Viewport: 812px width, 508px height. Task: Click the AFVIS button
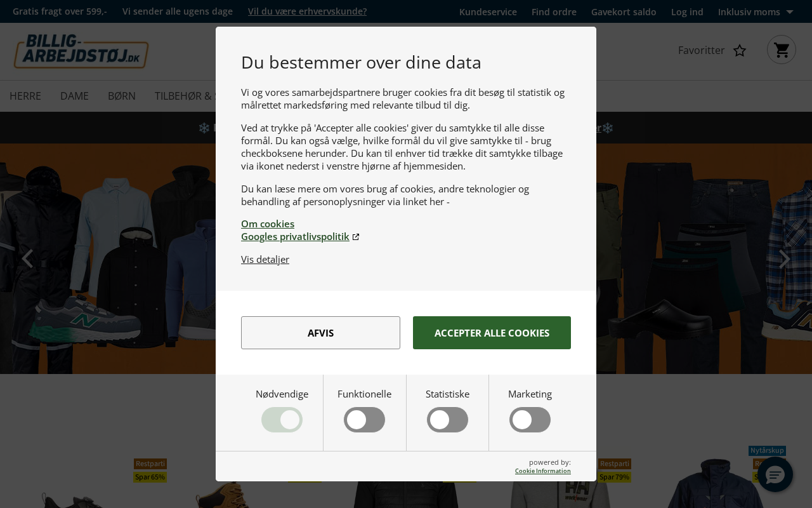[x=320, y=333]
